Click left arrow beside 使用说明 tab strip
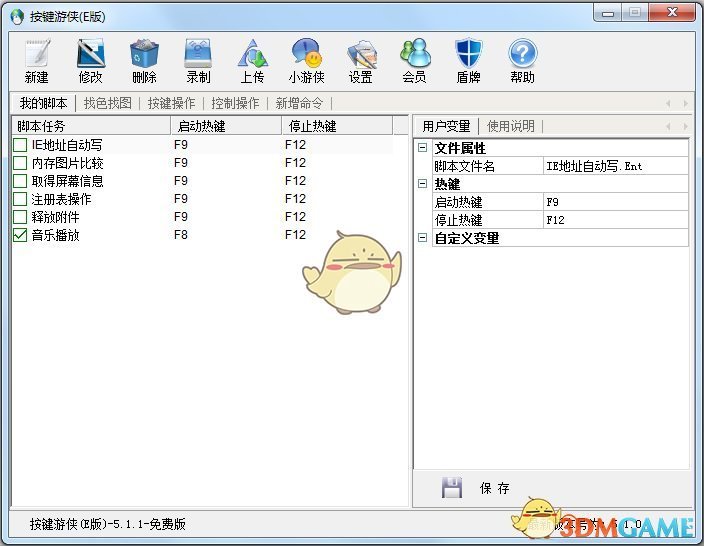 point(668,126)
